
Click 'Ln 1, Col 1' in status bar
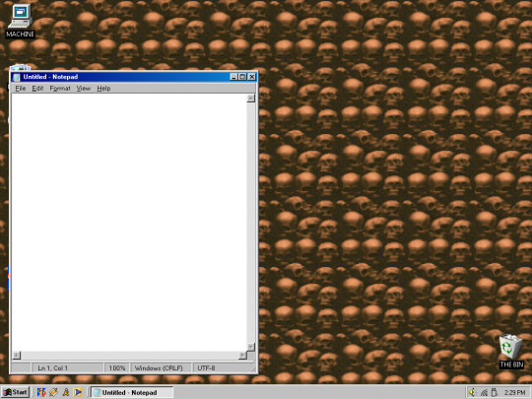pos(52,368)
